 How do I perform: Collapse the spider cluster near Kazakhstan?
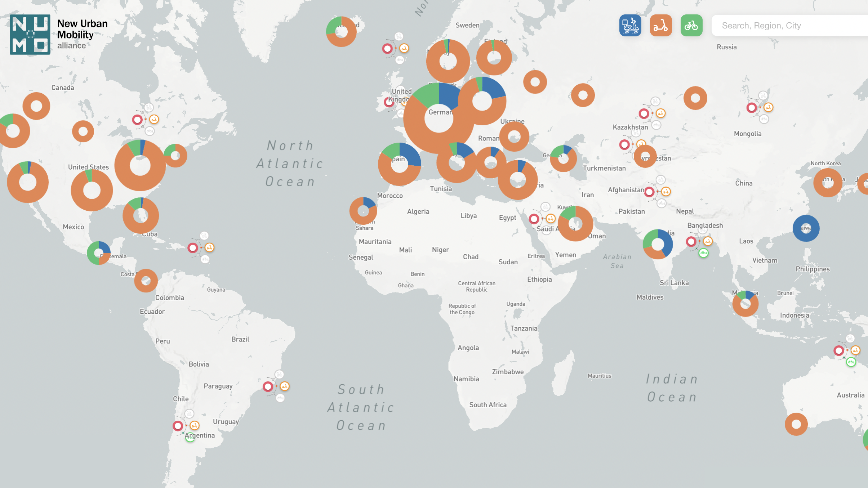click(652, 113)
